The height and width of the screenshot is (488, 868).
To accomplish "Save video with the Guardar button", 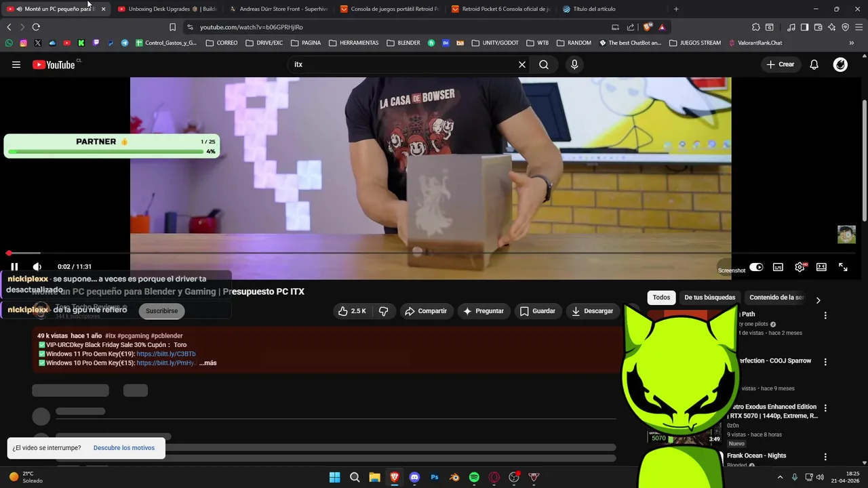I will tap(538, 311).
